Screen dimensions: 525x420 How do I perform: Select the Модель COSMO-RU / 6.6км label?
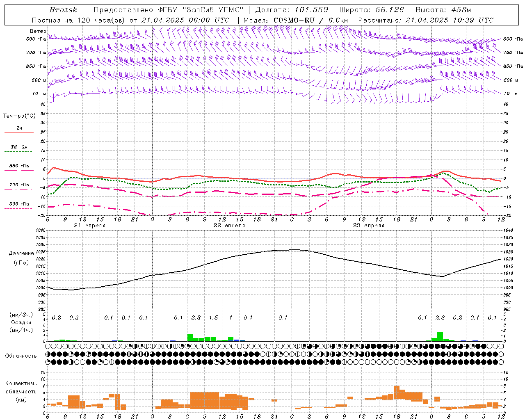click(x=295, y=20)
